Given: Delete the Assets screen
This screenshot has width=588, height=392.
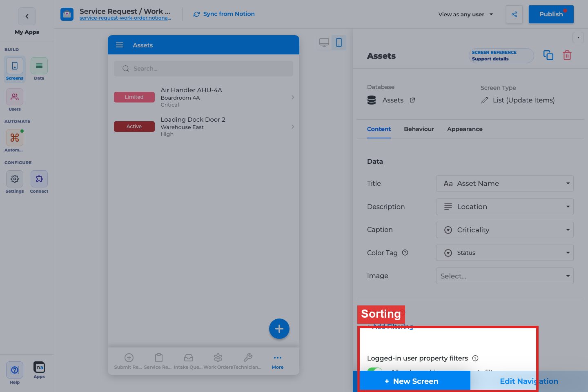Looking at the screenshot, I should (x=567, y=55).
